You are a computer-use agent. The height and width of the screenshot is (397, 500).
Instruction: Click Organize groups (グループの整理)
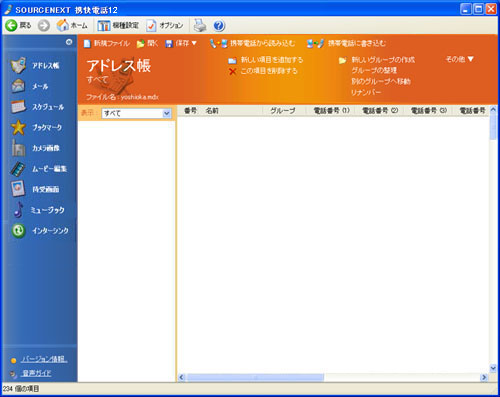tap(374, 71)
